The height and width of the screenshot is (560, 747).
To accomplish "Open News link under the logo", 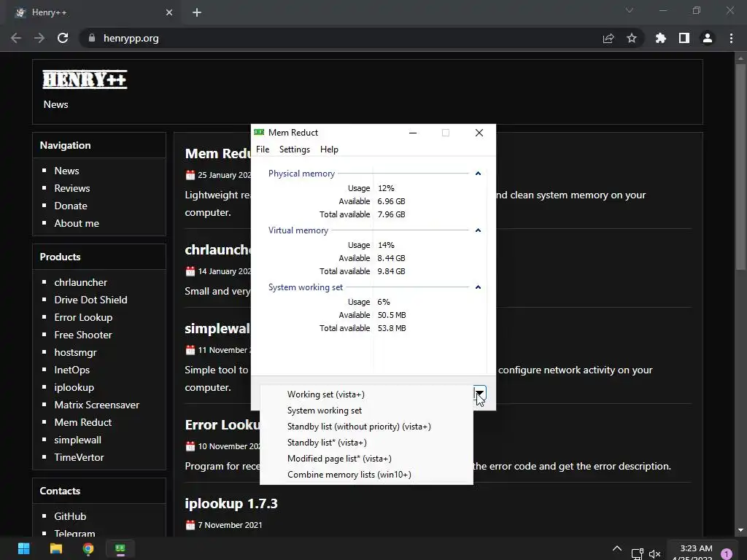I will pyautogui.click(x=55, y=104).
